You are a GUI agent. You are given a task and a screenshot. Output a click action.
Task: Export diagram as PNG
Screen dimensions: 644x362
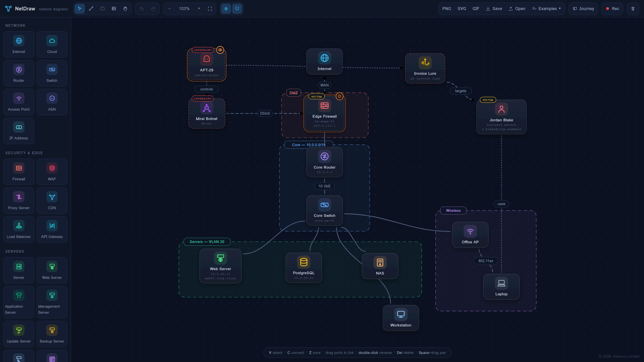tap(446, 9)
